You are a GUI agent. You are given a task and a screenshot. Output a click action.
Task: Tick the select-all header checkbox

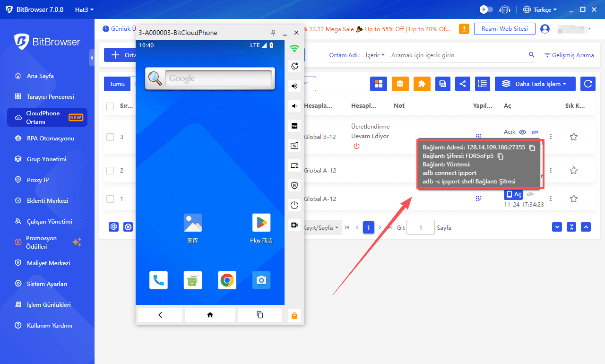110,106
